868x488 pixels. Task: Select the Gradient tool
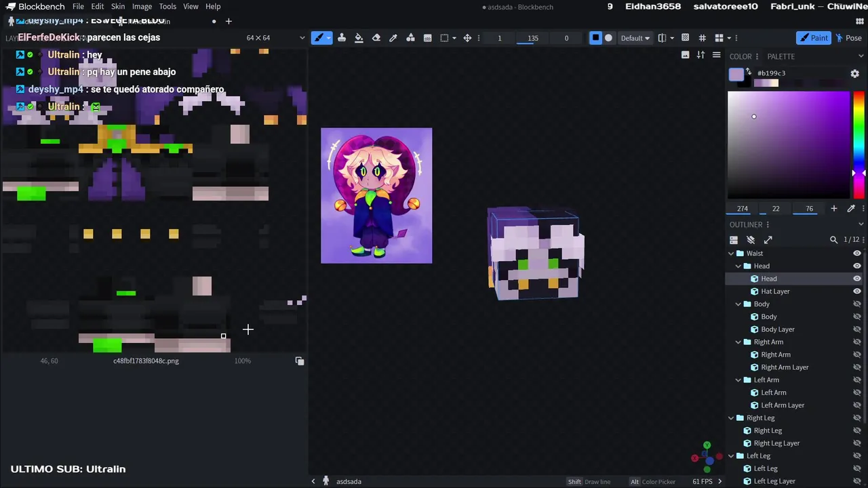tap(427, 38)
